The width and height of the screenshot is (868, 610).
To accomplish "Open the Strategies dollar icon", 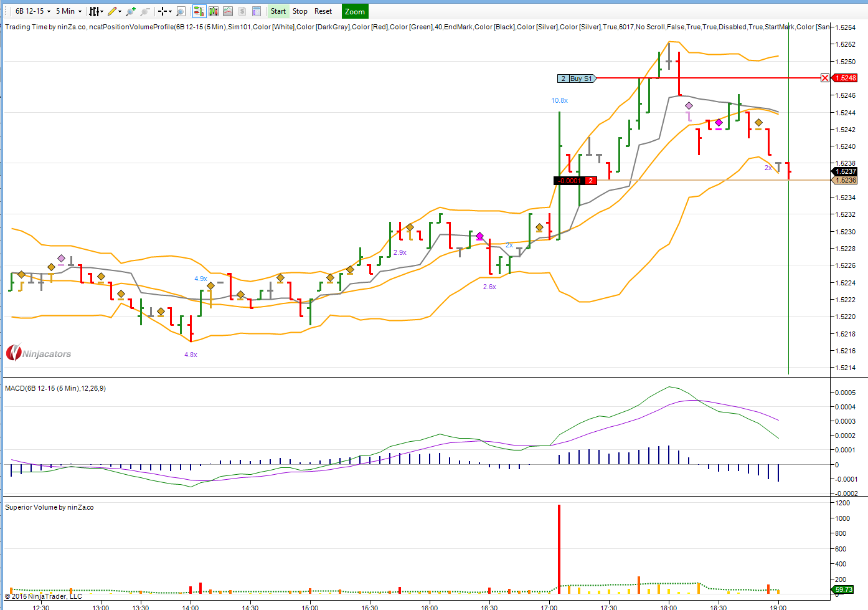I will point(242,11).
